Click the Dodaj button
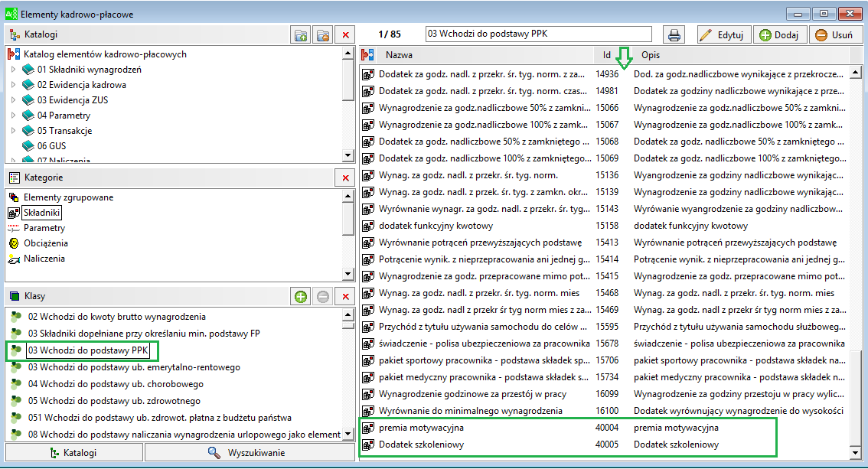Image resolution: width=868 pixels, height=469 pixels. [x=779, y=35]
